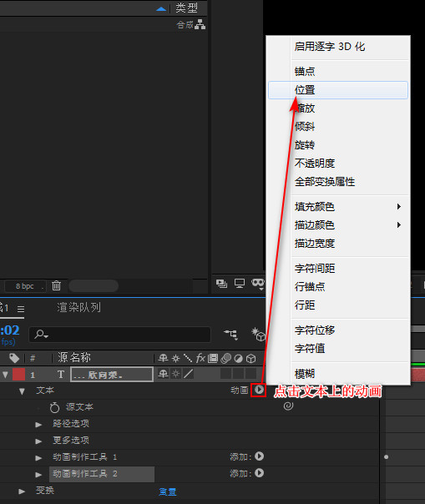Image resolution: width=425 pixels, height=504 pixels.
Task: Toggle collapse transformations switch on layer 1
Action: click(x=175, y=374)
